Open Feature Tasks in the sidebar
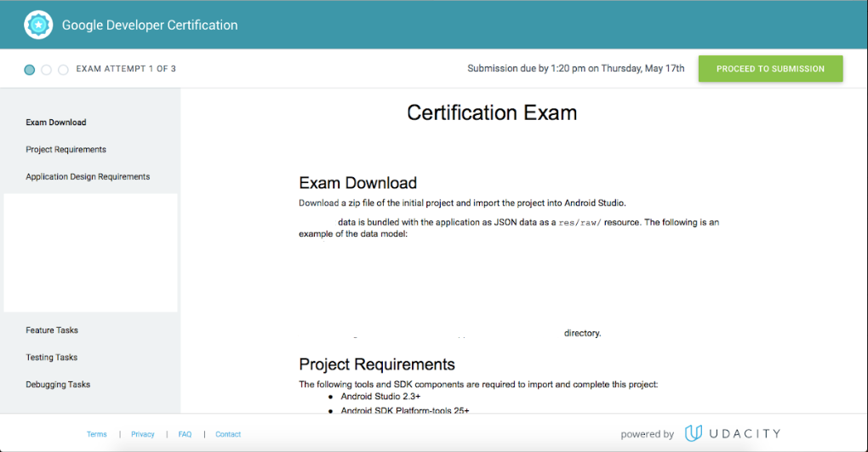 [52, 330]
